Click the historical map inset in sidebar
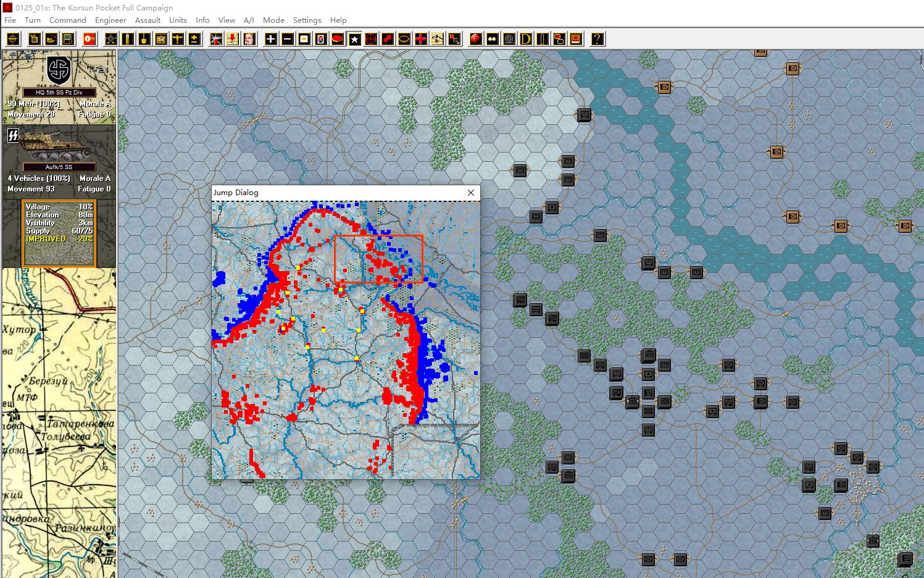Image resolution: width=924 pixels, height=578 pixels. click(59, 423)
